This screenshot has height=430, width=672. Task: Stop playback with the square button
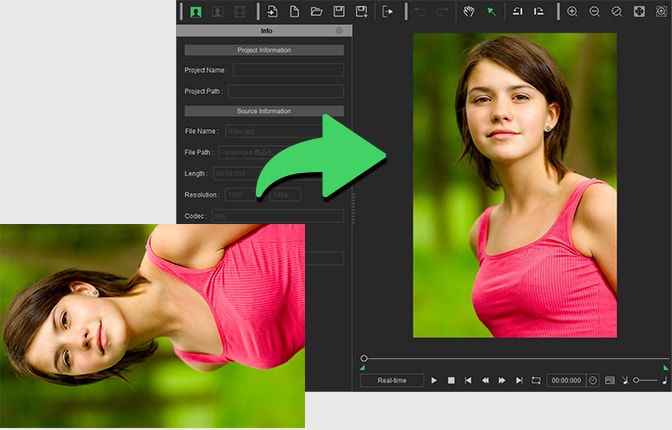pyautogui.click(x=451, y=380)
